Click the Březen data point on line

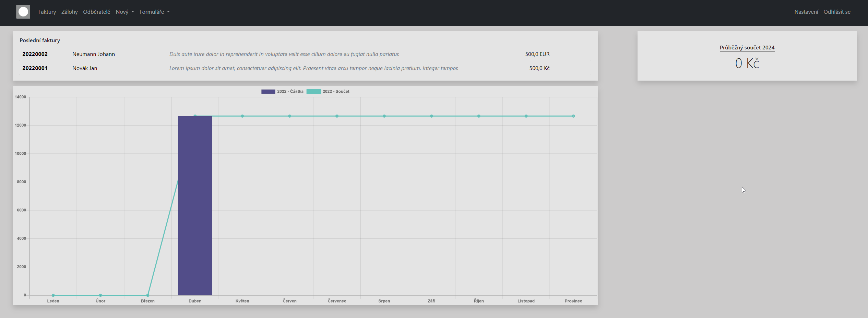(x=148, y=295)
